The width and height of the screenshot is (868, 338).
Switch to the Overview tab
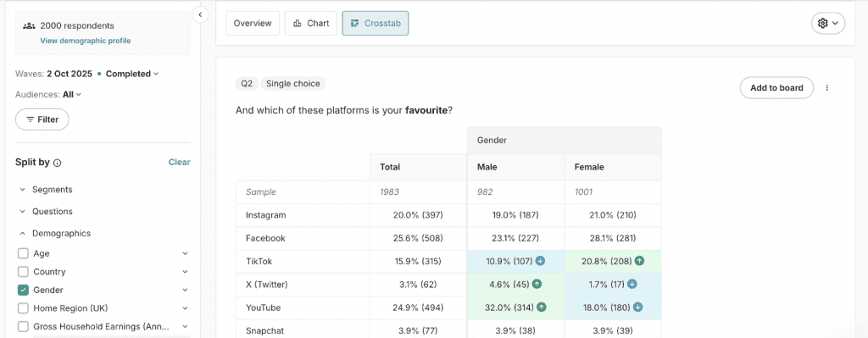click(x=253, y=23)
